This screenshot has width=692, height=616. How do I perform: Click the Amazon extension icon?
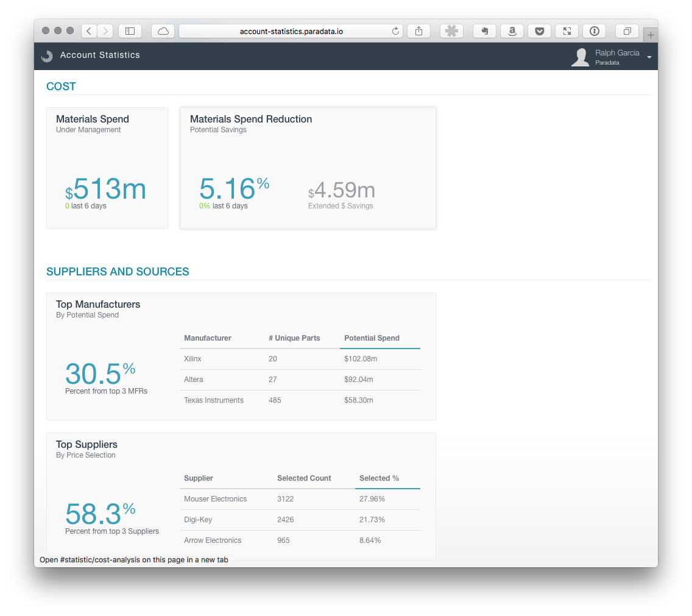click(x=512, y=31)
